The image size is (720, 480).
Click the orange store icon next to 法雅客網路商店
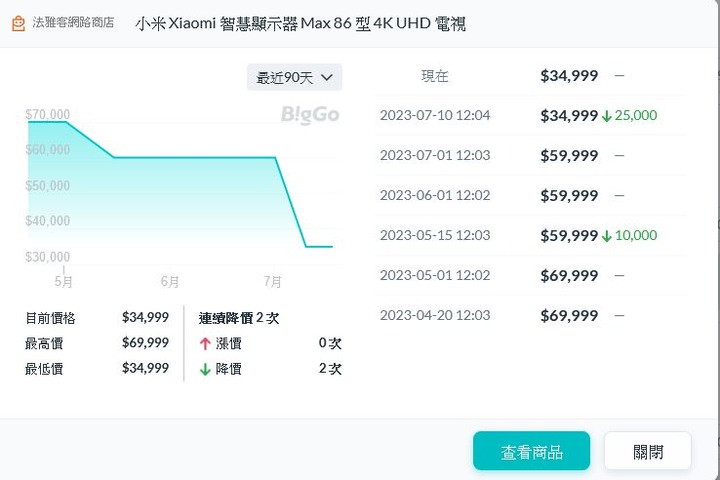click(x=18, y=23)
